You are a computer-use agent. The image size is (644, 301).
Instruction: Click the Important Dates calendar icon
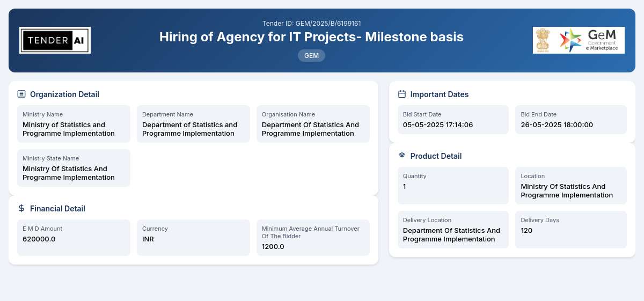(402, 94)
